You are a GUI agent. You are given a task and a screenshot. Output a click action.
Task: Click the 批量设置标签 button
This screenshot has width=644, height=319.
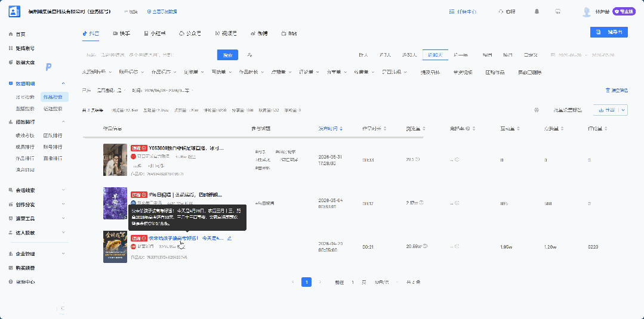(x=568, y=110)
